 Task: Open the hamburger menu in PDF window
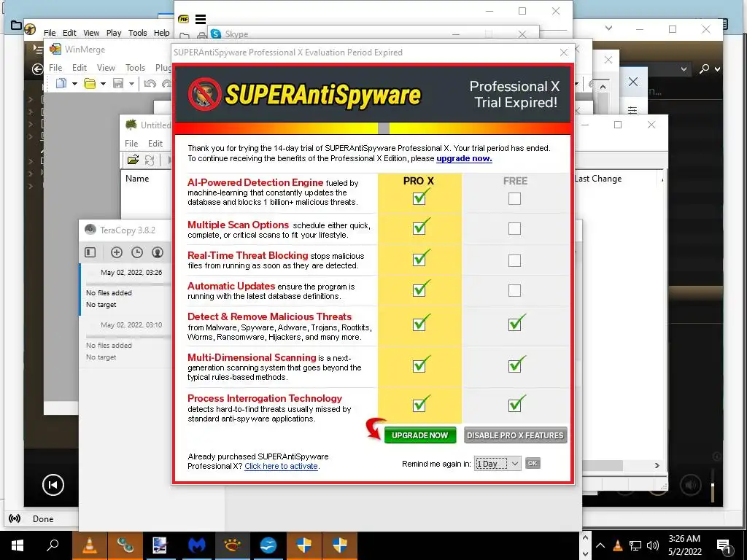click(201, 19)
